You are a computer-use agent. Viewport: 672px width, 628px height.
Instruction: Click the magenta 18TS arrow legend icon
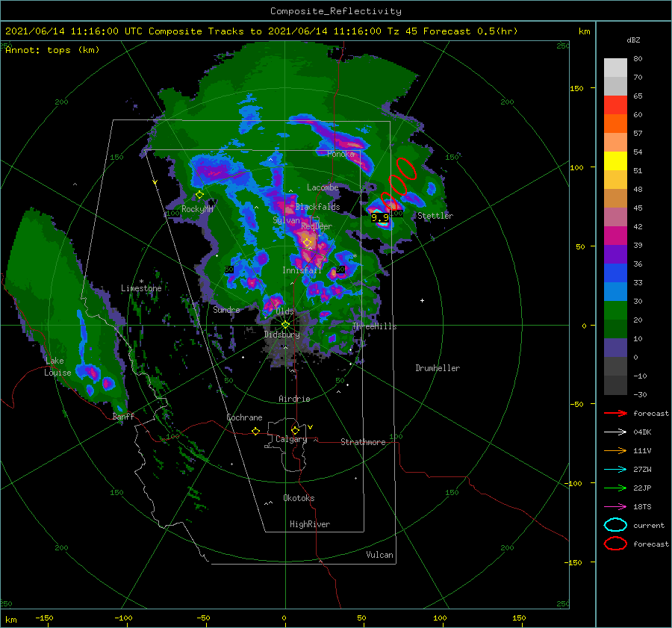coord(615,507)
